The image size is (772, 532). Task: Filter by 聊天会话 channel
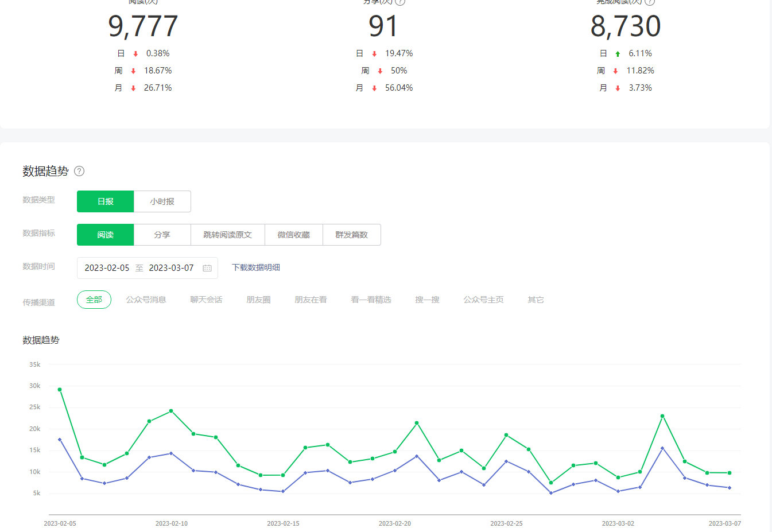206,300
